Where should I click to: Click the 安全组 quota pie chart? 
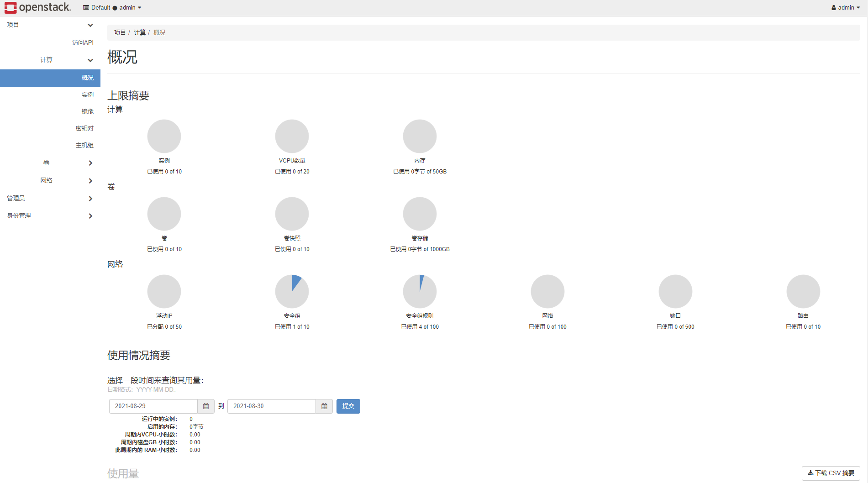pos(292,291)
